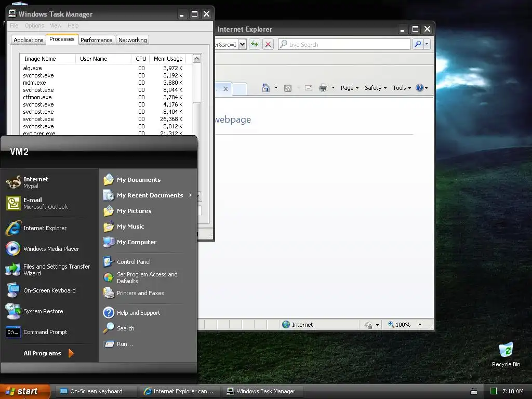Image resolution: width=532 pixels, height=399 pixels.
Task: Click Internet Explorer Home icon
Action: [266, 88]
